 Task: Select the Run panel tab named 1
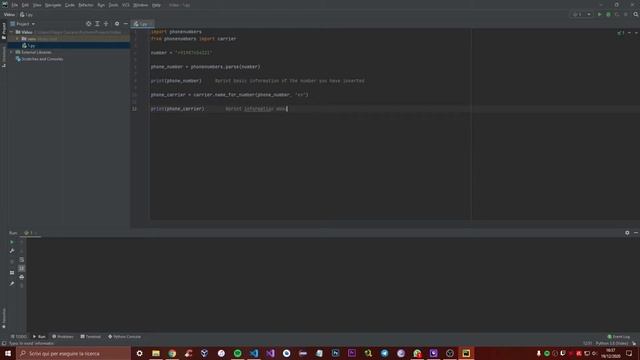31,233
